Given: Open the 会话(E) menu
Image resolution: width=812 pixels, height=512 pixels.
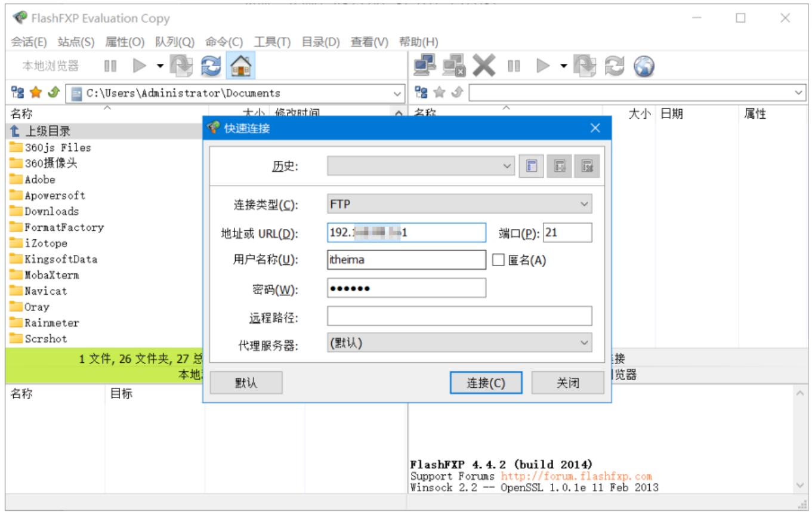Looking at the screenshot, I should [29, 42].
